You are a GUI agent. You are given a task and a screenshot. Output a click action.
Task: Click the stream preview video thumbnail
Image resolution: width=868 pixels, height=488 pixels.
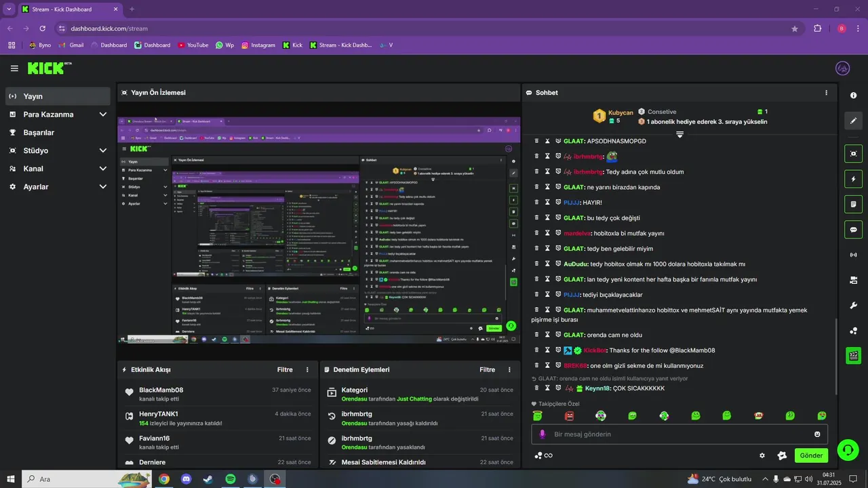(318, 230)
